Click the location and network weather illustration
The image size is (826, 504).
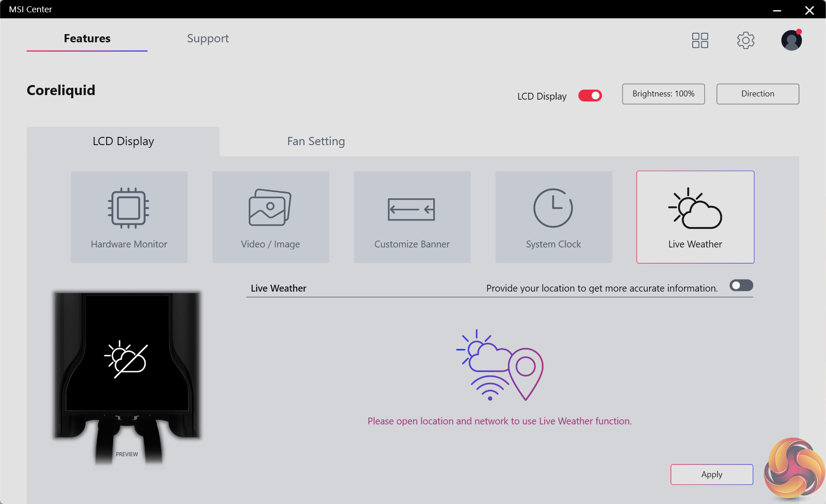(x=500, y=365)
